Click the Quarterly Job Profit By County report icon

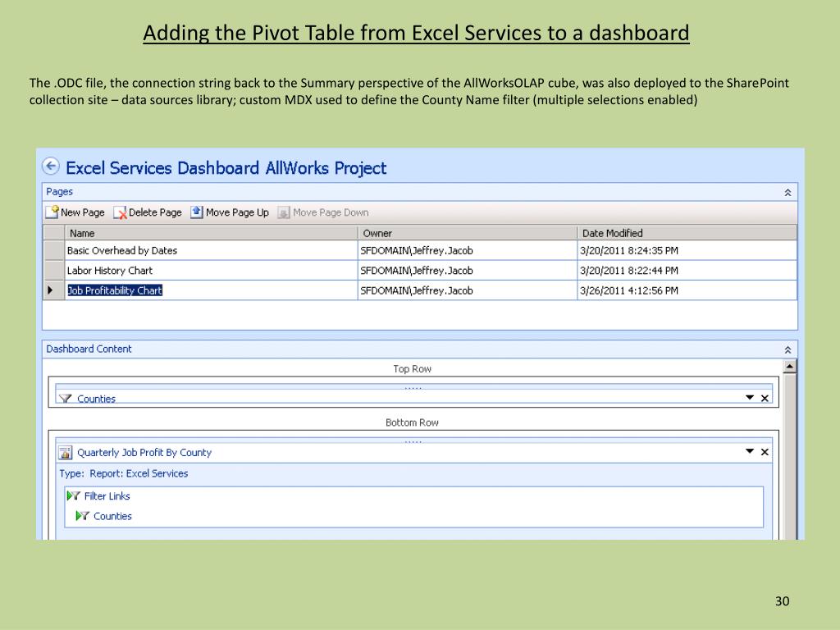66,453
